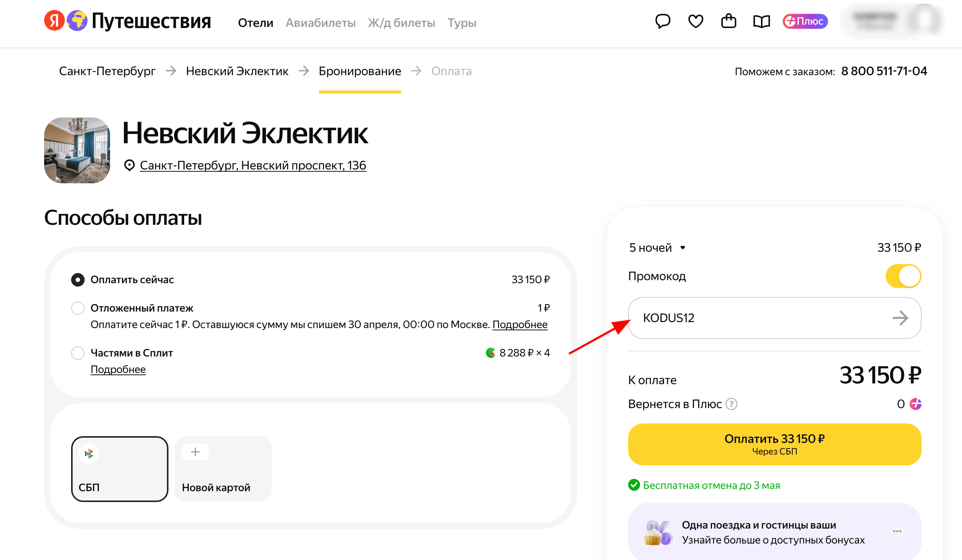Viewport: 962px width, 560px height.
Task: Disable the Промокод toggle
Action: 903,276
